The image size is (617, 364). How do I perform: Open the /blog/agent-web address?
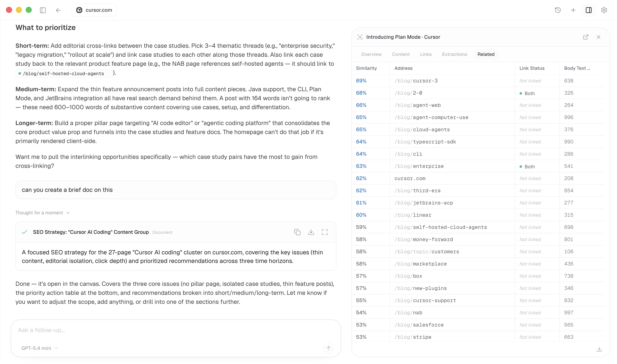point(418,105)
